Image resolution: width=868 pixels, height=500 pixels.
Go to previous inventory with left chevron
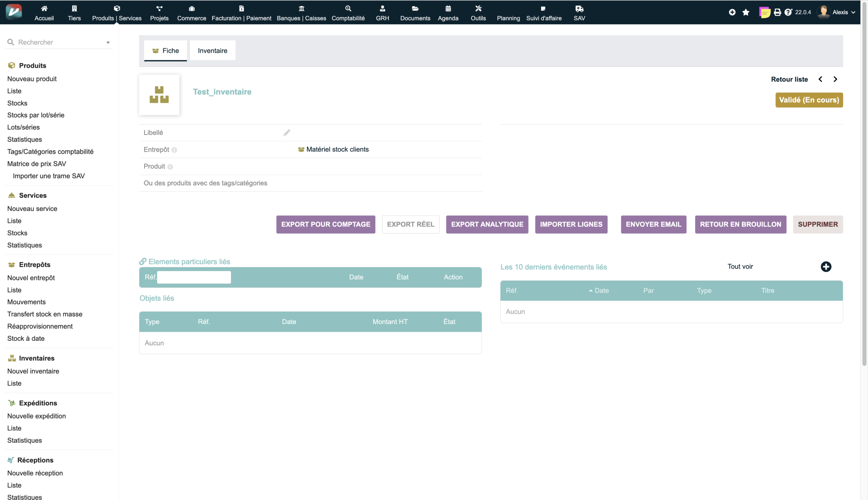820,79
